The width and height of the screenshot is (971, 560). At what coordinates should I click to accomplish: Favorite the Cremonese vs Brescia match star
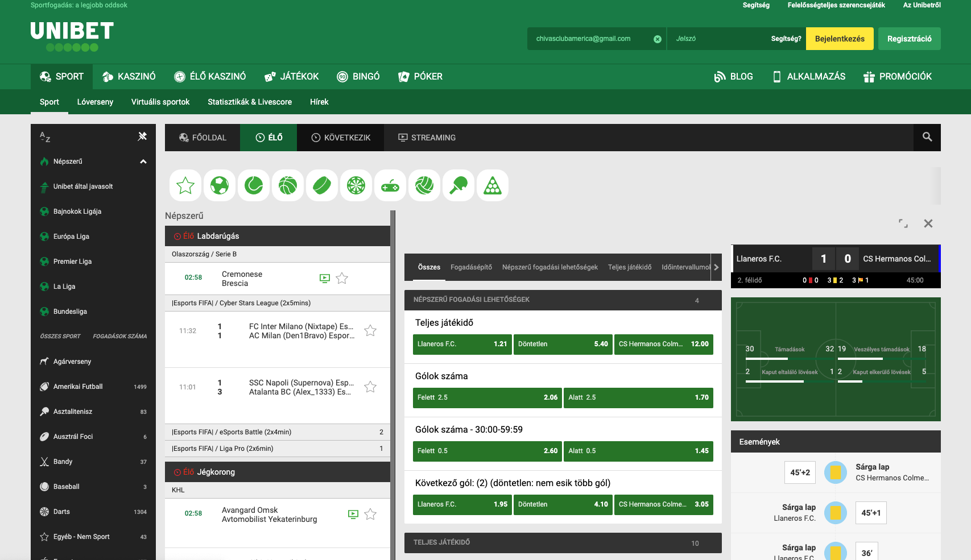(x=342, y=278)
